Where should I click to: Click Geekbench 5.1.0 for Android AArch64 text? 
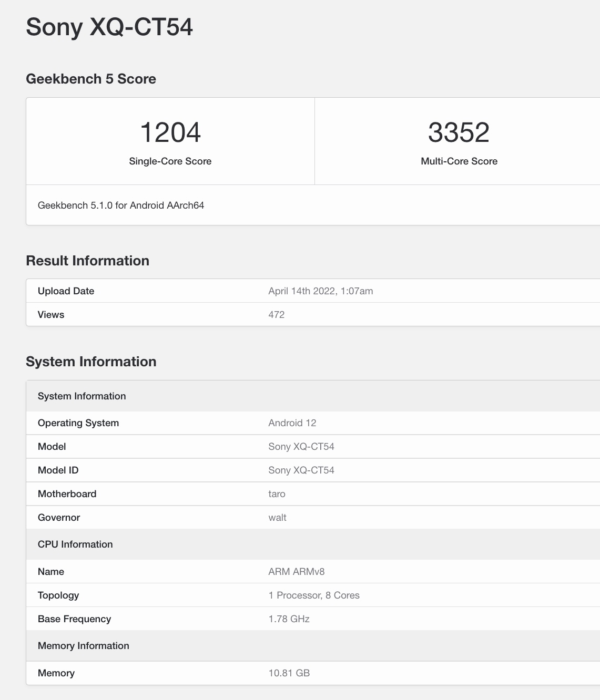121,205
